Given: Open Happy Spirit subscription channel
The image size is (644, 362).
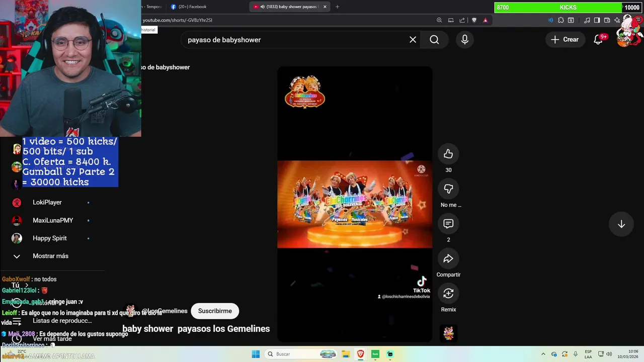Looking at the screenshot, I should click(50, 238).
